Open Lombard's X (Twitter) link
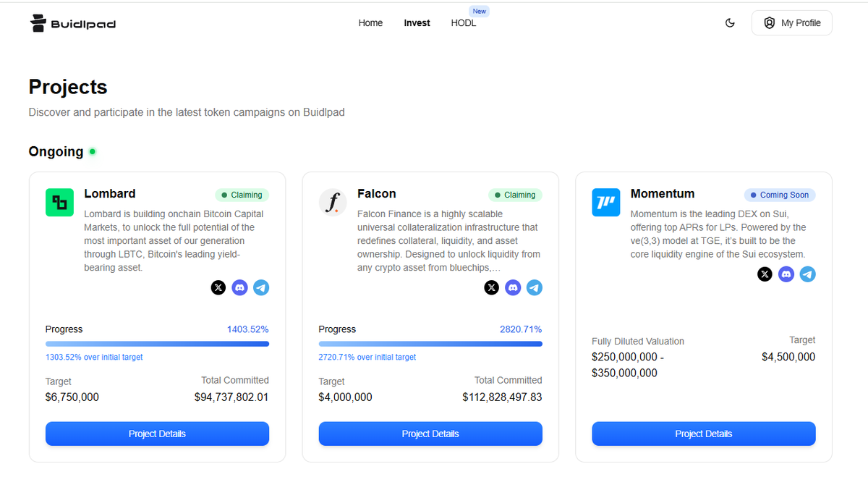The image size is (868, 490). pos(218,287)
